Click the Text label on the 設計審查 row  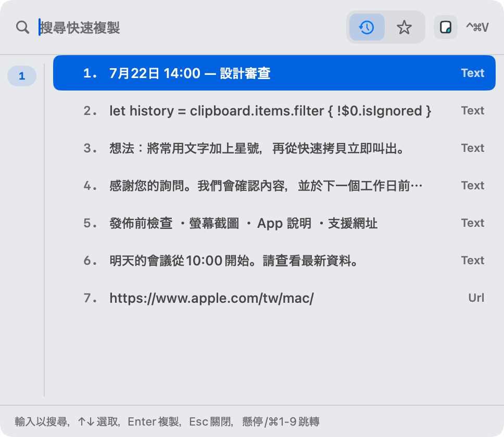coord(473,73)
